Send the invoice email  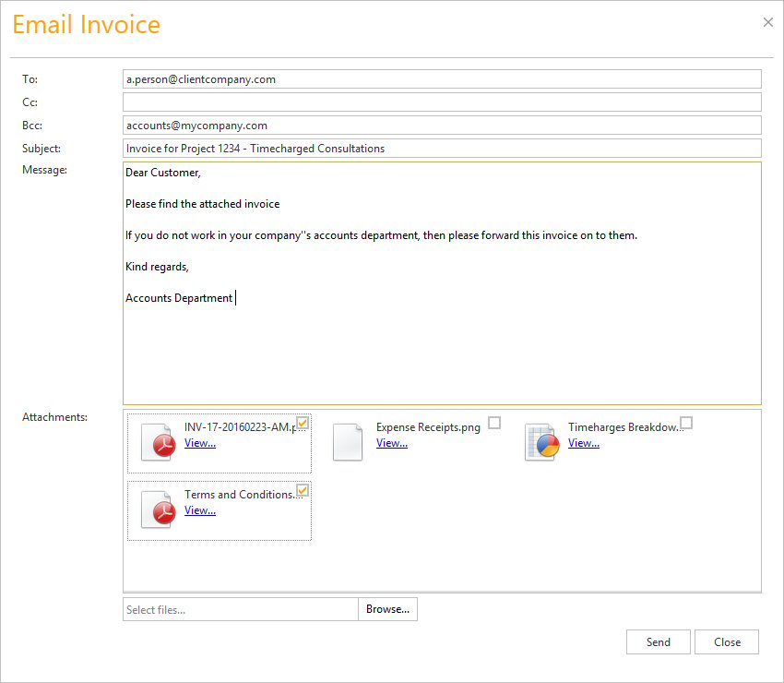point(658,642)
